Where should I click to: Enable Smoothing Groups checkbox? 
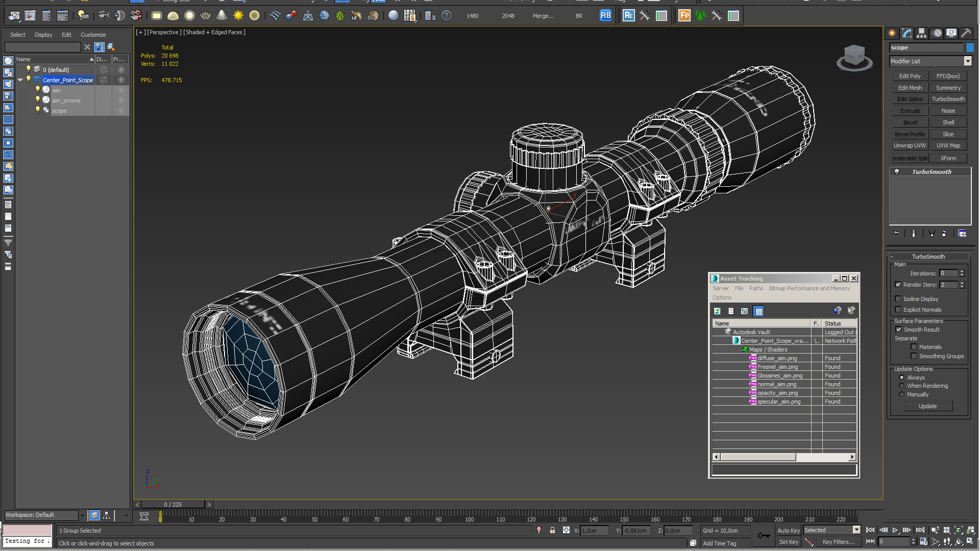click(914, 356)
